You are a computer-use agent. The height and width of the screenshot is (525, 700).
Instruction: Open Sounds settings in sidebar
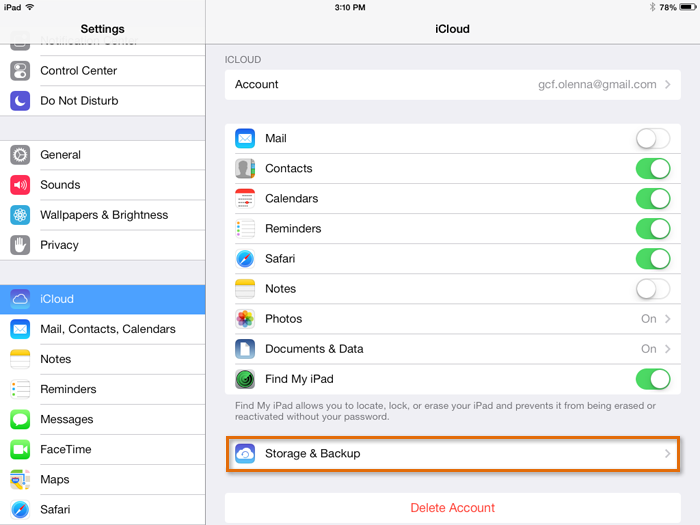pyautogui.click(x=103, y=185)
